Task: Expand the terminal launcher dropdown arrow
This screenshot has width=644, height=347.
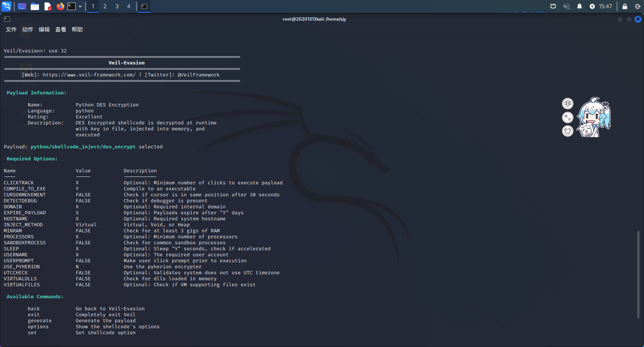Action: coord(80,6)
